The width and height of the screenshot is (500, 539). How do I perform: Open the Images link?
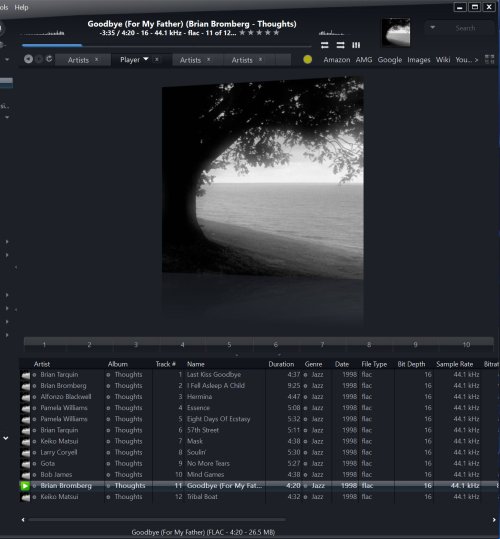click(x=419, y=60)
